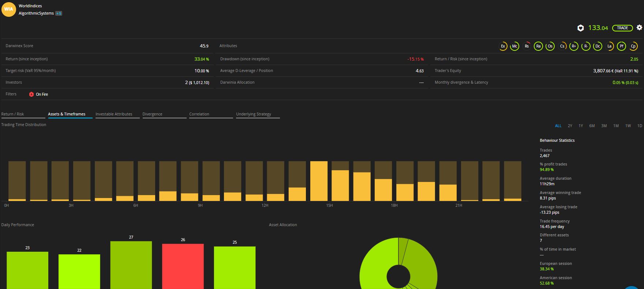The image size is (644, 289).
Task: Open the settings gear icon
Action: pos(639,27)
